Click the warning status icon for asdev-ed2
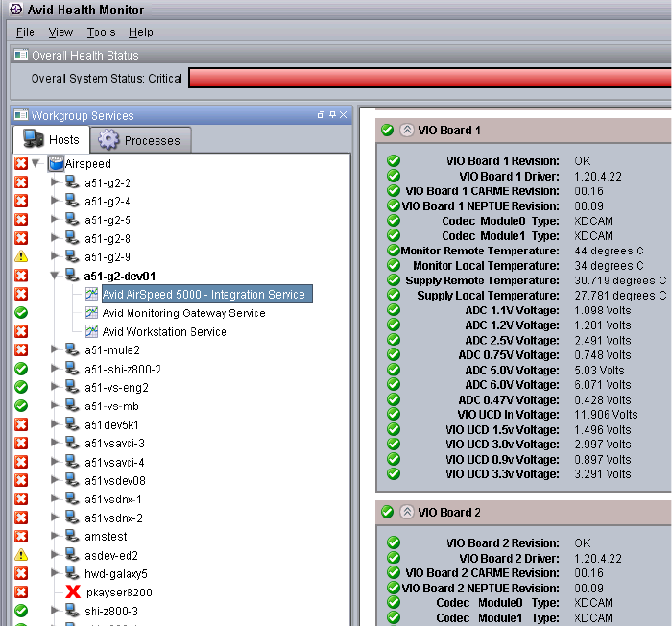The height and width of the screenshot is (626, 672). (x=21, y=555)
